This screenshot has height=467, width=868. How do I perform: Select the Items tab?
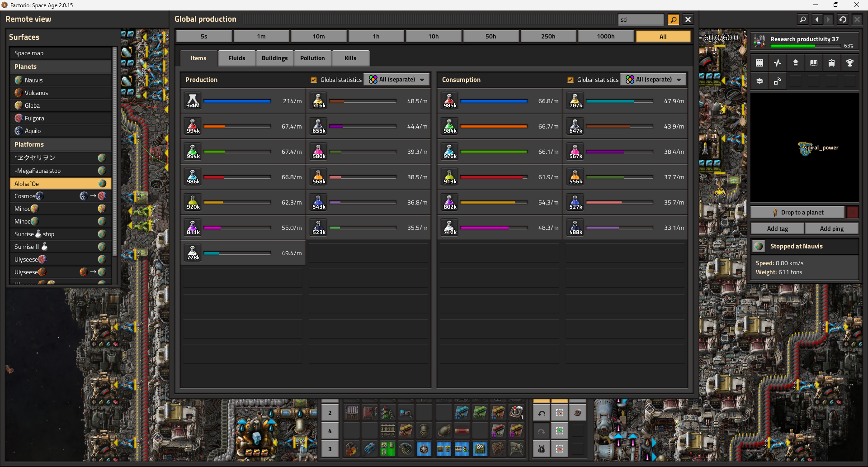pyautogui.click(x=198, y=58)
